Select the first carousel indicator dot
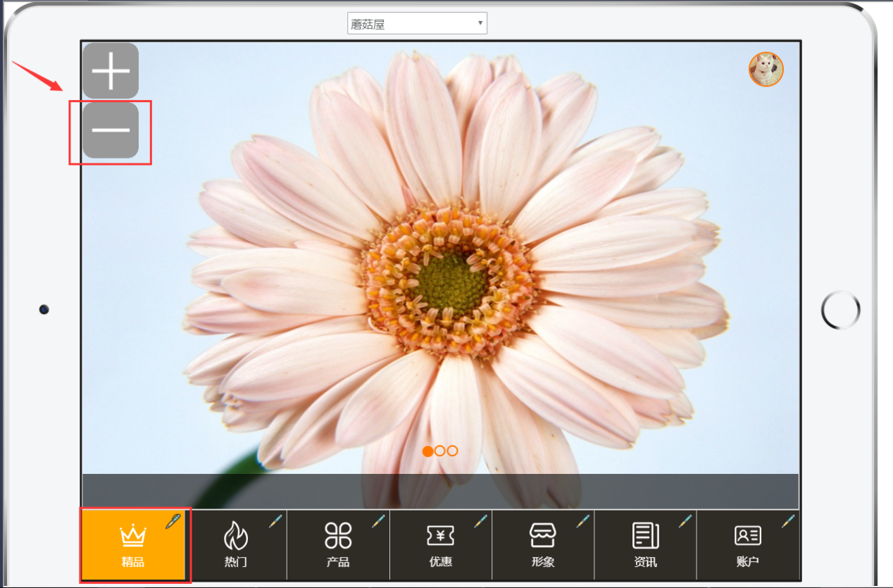The width and height of the screenshot is (893, 588). pyautogui.click(x=427, y=451)
